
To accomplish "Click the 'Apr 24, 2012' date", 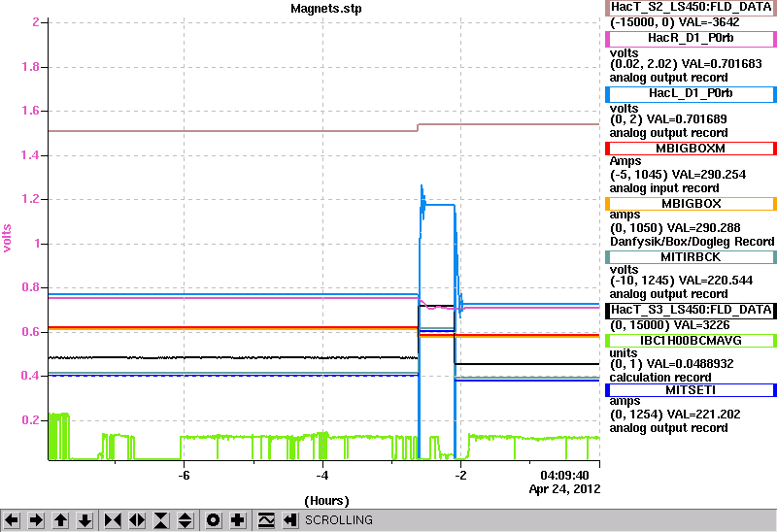I will pos(564,489).
